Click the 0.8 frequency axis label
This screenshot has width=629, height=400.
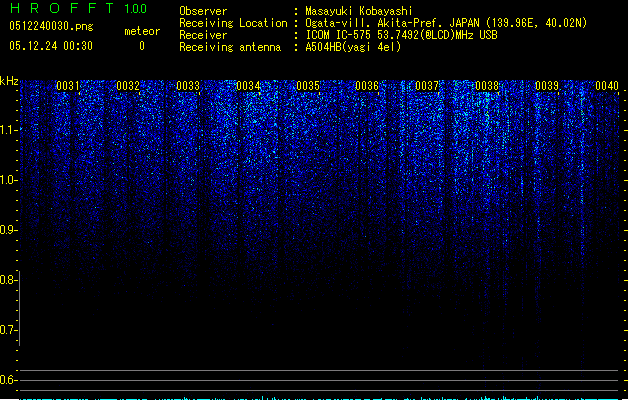(8, 280)
